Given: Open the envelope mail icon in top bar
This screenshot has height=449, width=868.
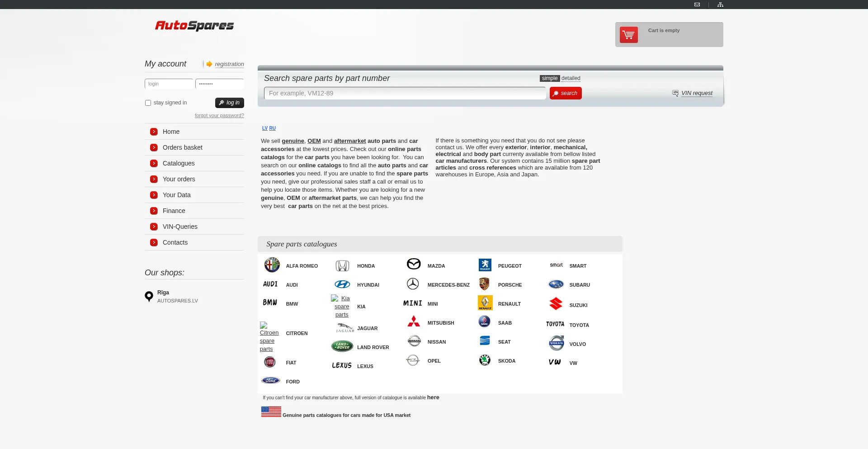Looking at the screenshot, I should (x=697, y=5).
